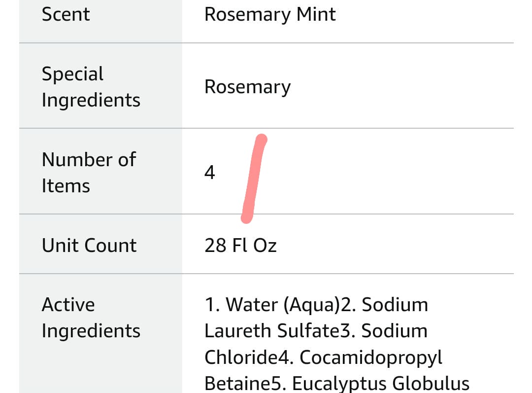Select the number 4 value
Image resolution: width=532 pixels, height=393 pixels.
(x=210, y=172)
